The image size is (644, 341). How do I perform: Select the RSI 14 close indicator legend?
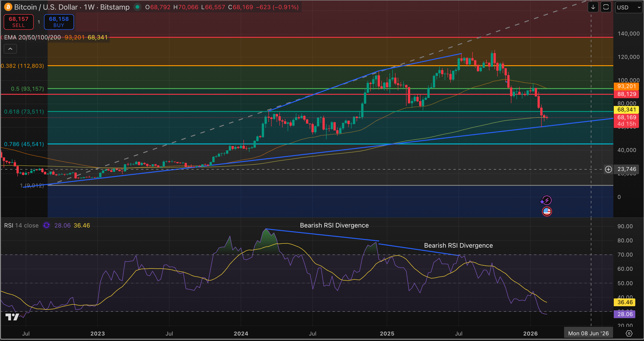pyautogui.click(x=22, y=225)
